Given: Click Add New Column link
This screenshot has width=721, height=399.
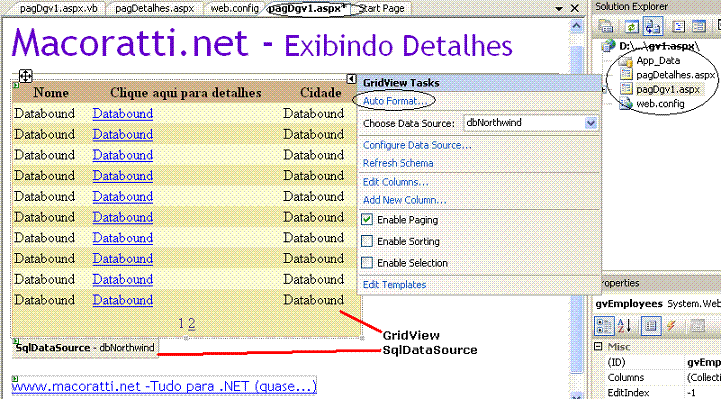Looking at the screenshot, I should 405,200.
